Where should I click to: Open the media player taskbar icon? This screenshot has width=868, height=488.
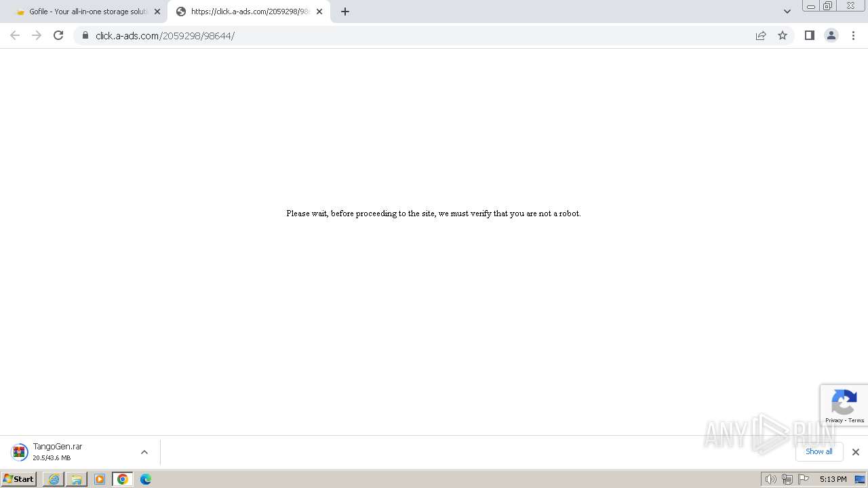click(100, 479)
